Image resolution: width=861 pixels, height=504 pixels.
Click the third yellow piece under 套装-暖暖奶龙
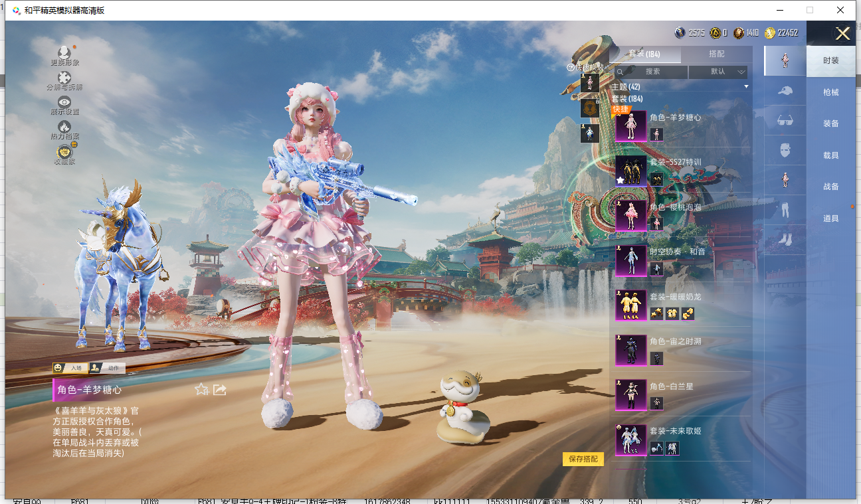pos(688,313)
